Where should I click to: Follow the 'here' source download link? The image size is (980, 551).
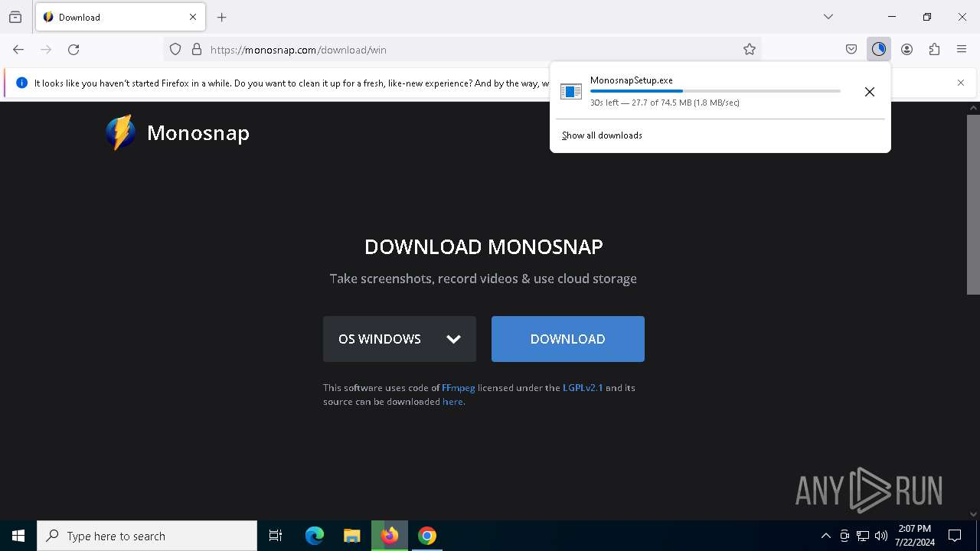pos(452,402)
